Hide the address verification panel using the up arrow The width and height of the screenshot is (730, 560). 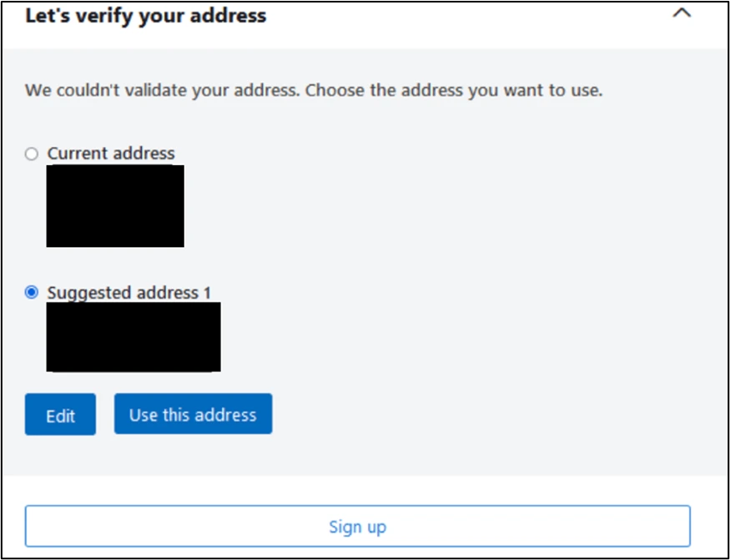click(682, 14)
